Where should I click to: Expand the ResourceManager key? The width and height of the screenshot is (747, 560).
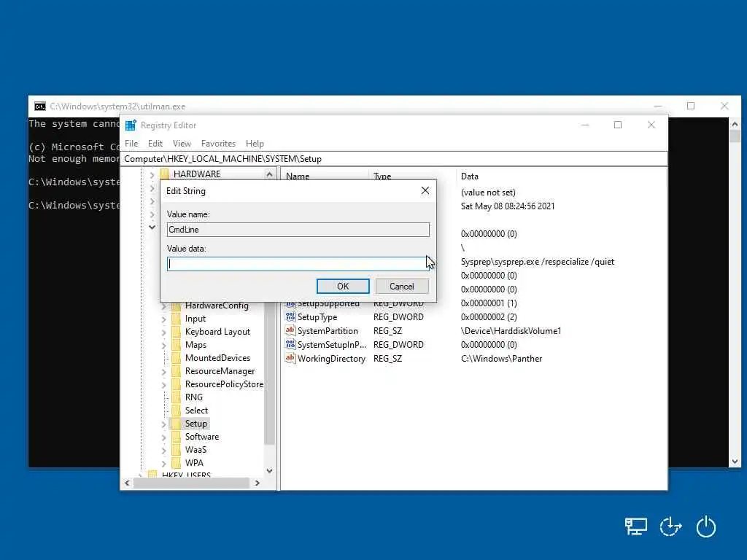(x=164, y=371)
